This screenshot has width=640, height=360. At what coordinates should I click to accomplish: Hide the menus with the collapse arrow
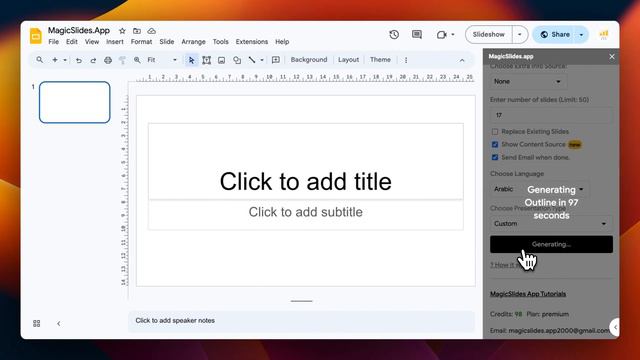point(462,60)
